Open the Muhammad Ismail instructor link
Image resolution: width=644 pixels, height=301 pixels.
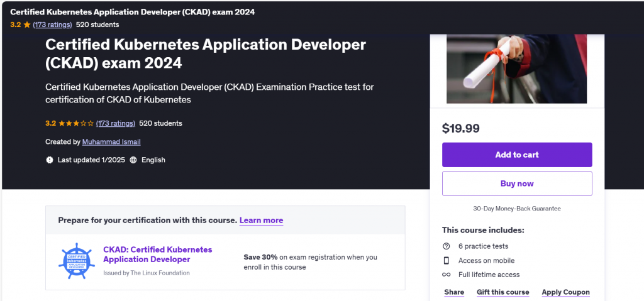click(x=111, y=141)
